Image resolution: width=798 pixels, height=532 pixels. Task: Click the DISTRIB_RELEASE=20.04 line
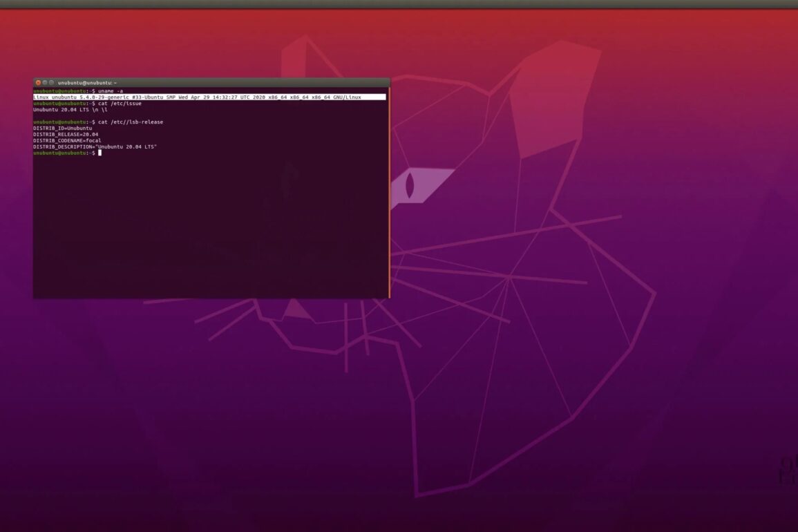[66, 135]
